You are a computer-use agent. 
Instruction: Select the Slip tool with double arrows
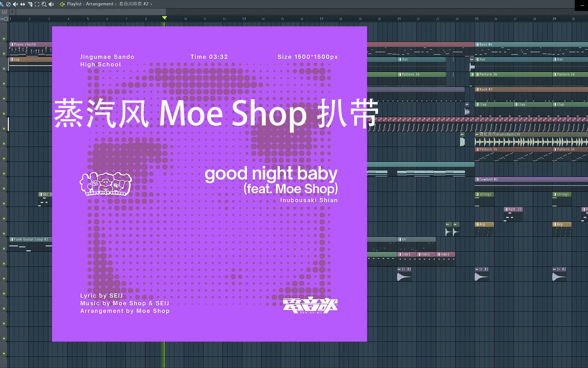22,4
